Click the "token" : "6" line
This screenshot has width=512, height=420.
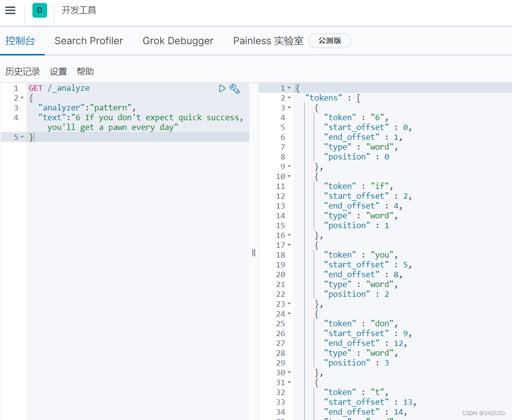point(356,117)
